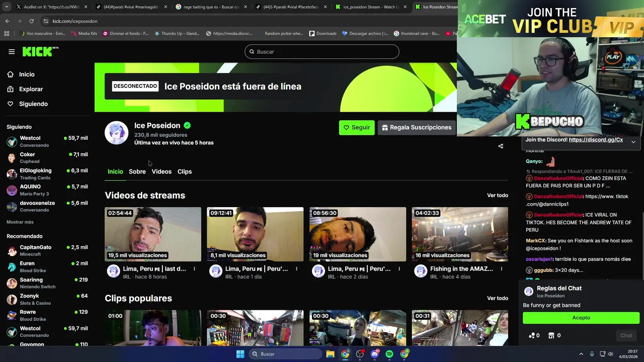Focus the Kick Buscar search field

pos(322,52)
